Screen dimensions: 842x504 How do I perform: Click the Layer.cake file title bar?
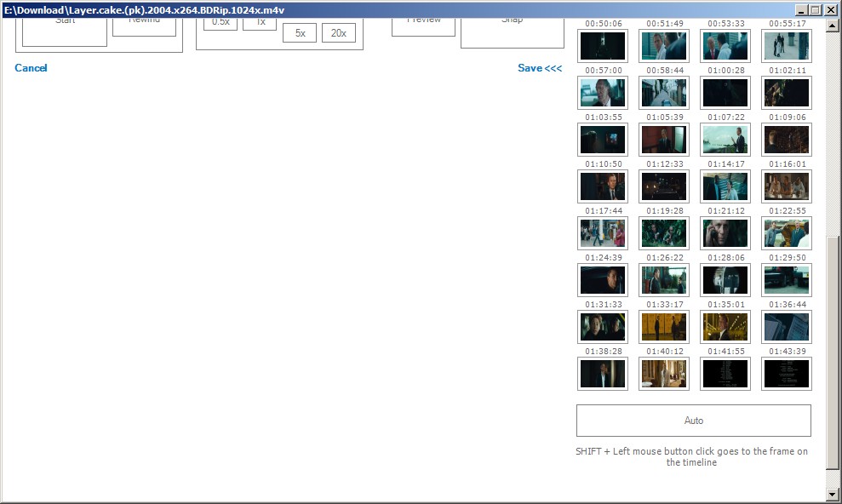(341, 10)
